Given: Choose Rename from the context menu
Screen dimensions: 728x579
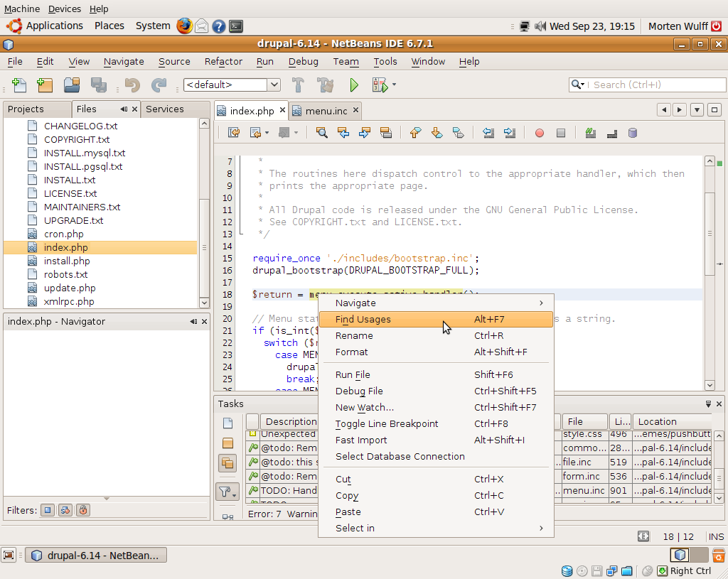Looking at the screenshot, I should click(x=436, y=335).
